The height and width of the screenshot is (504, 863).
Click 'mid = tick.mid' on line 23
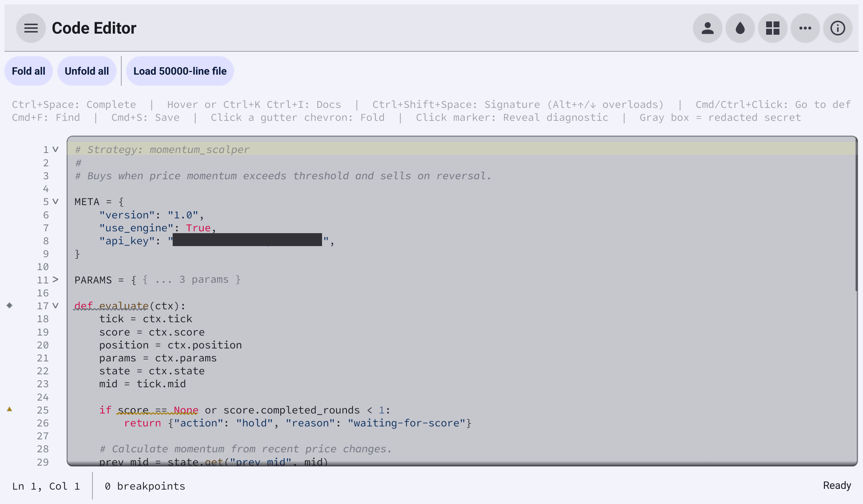pyautogui.click(x=142, y=384)
